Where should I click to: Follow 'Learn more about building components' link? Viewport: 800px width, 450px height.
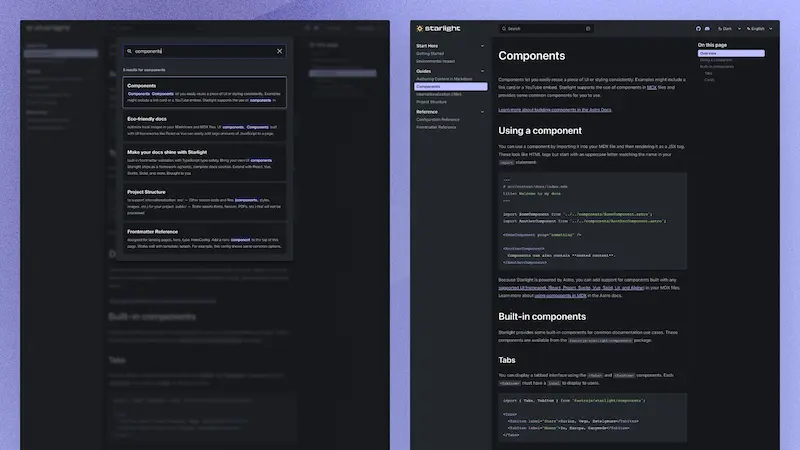(555, 110)
